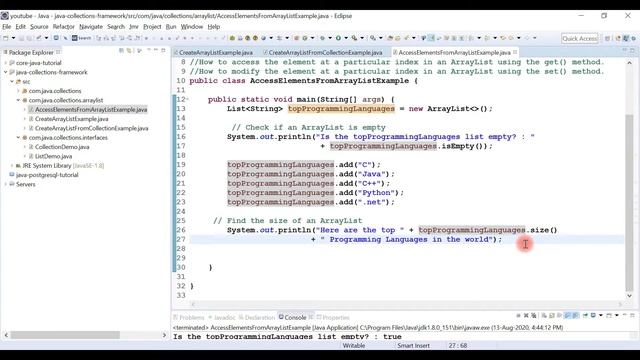Toggle Word Wrap in Console toolbar

coord(559,316)
